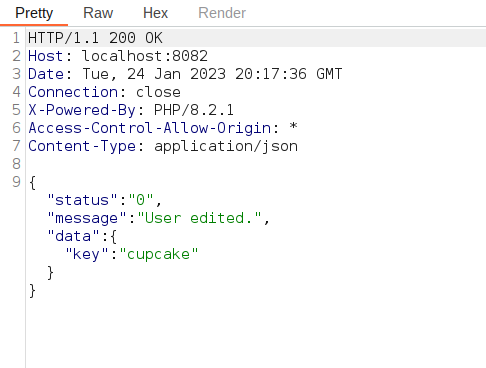Click the final closing brace of JSON

[32, 290]
